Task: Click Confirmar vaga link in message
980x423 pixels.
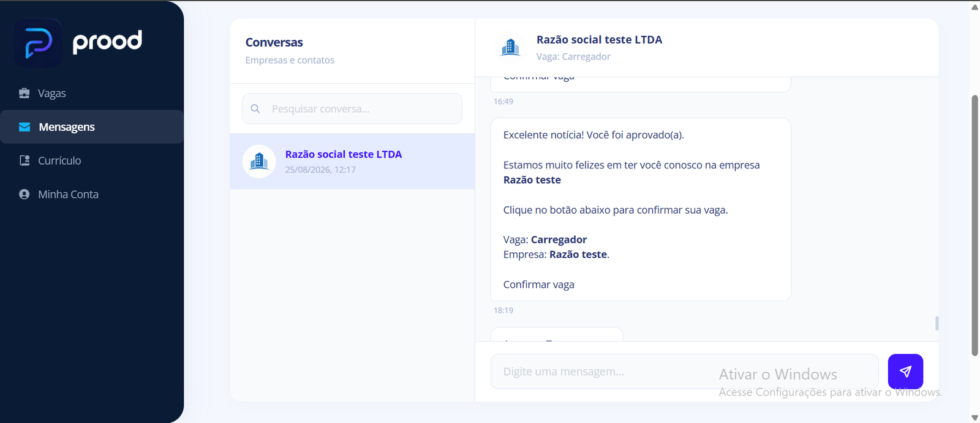Action: [x=539, y=285]
